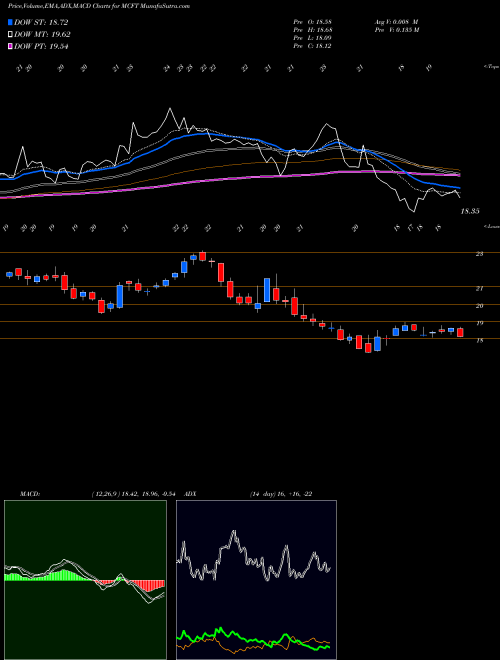Image resolution: width=500 pixels, height=660 pixels.
Task: Open the dark blue ADX chart panel
Action: 256,580
